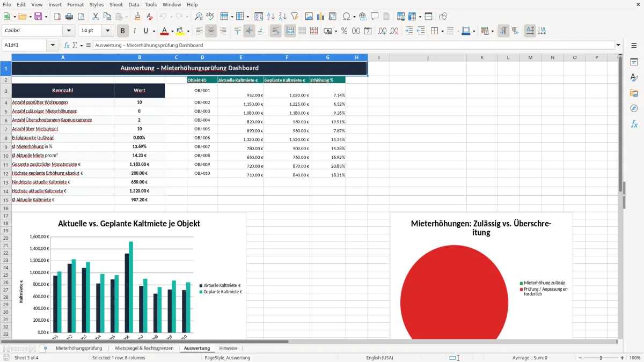Open background color dropdown arrow

click(x=188, y=31)
